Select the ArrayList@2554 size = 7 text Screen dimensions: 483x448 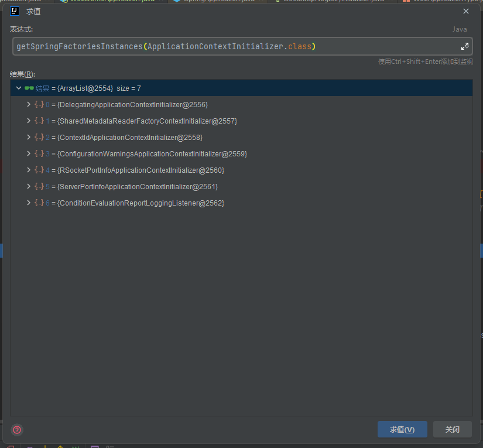tap(99, 88)
